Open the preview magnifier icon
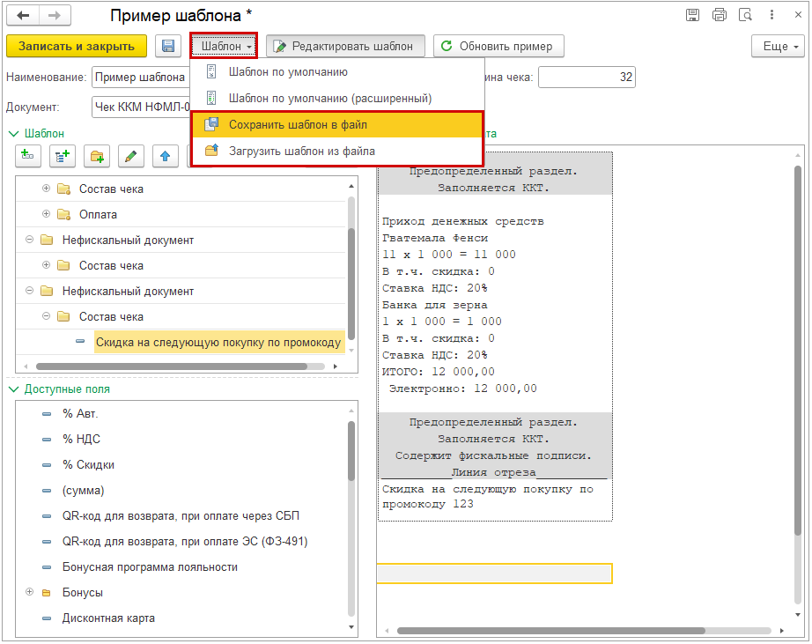 (x=745, y=15)
